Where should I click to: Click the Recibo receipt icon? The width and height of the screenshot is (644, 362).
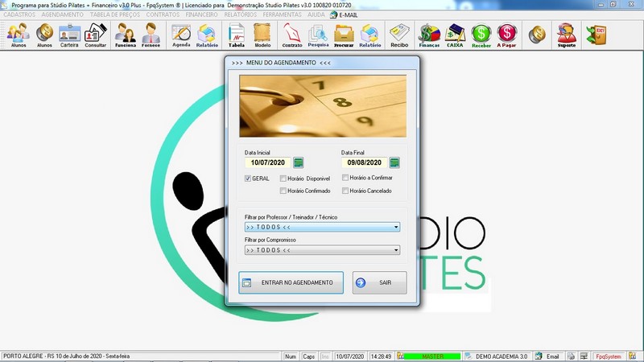click(399, 35)
